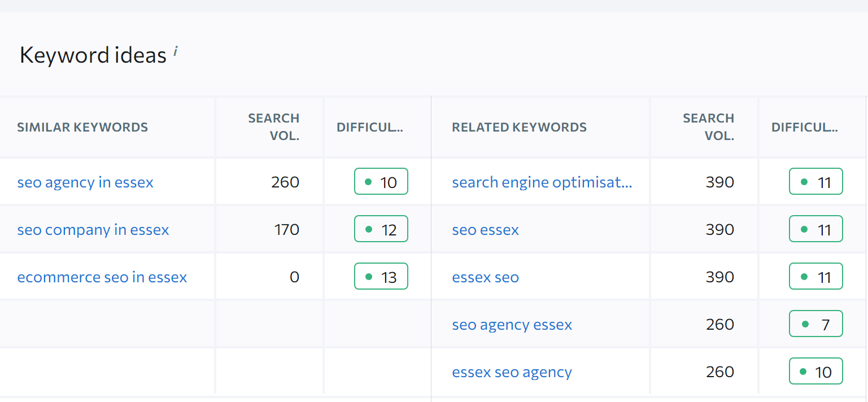Sort related keywords by Search Vol. header
The height and width of the screenshot is (402, 868).
pos(709,127)
